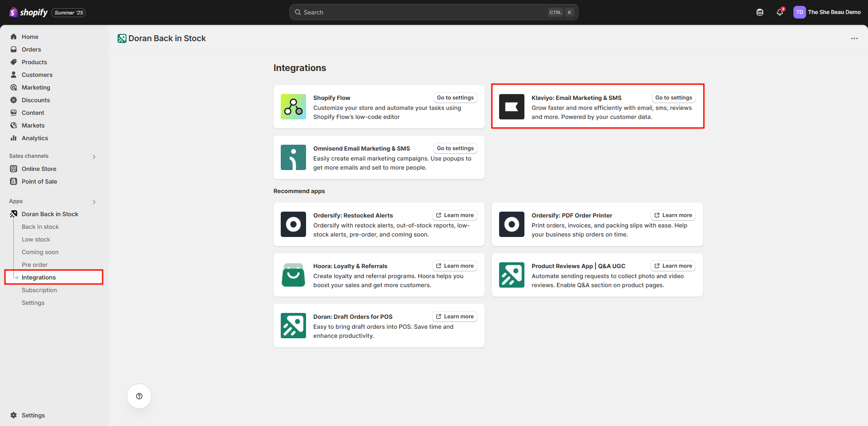
Task: Click the Shopify Flow app icon
Action: (x=293, y=107)
